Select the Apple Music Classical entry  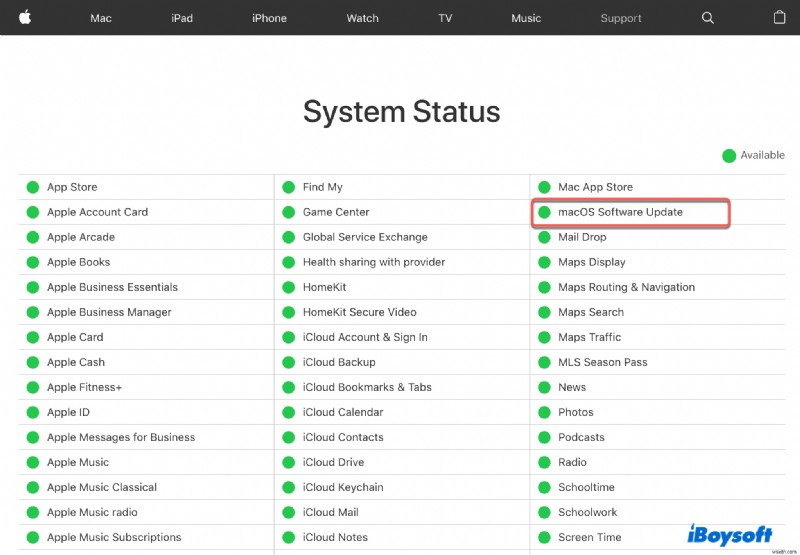click(102, 487)
